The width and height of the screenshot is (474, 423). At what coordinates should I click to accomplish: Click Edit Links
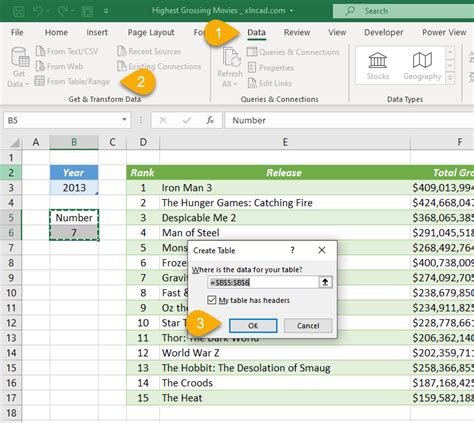[x=270, y=83]
